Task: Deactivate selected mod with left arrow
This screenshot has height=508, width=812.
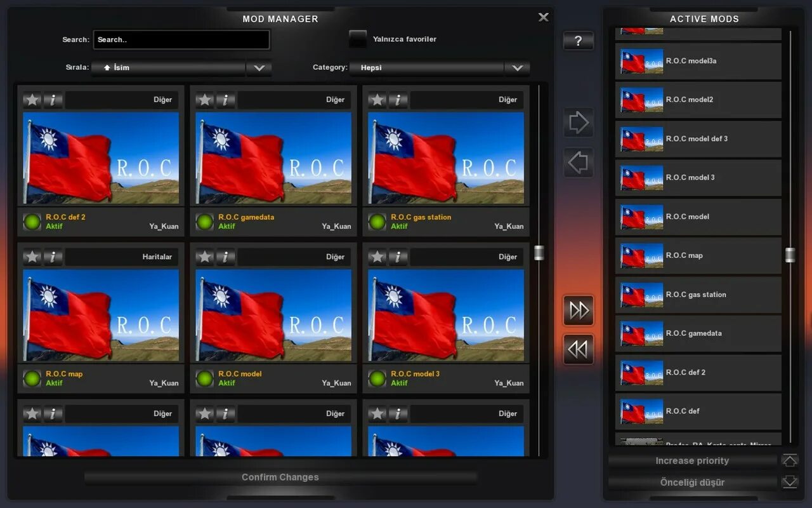Action: point(578,163)
